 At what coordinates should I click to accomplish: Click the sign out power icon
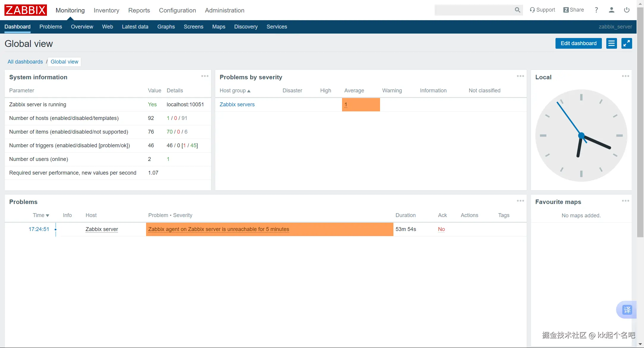click(x=627, y=10)
